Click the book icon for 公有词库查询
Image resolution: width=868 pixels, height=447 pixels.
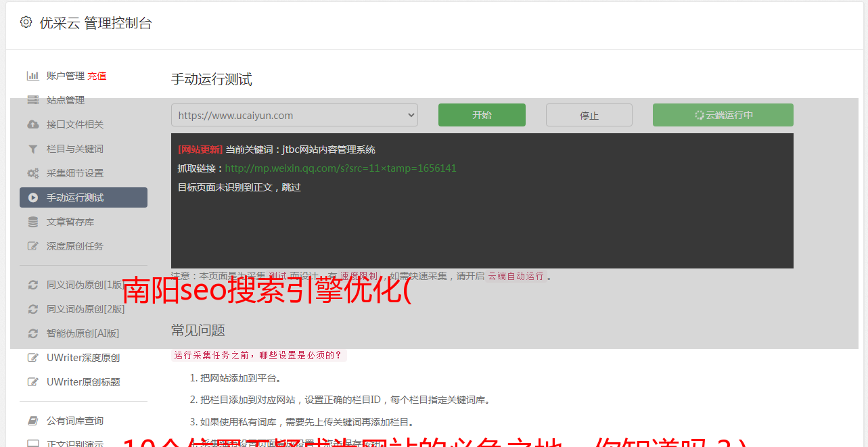coord(32,421)
